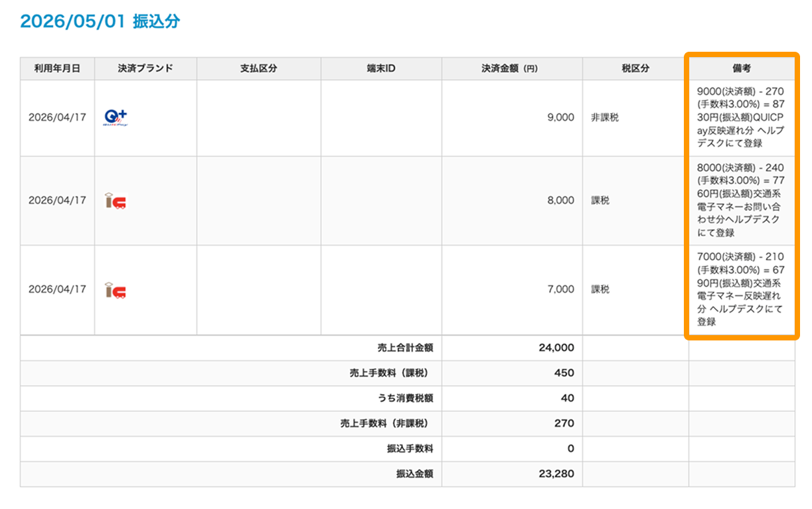
Task: Select the 450 taxable fee value
Action: click(x=564, y=373)
